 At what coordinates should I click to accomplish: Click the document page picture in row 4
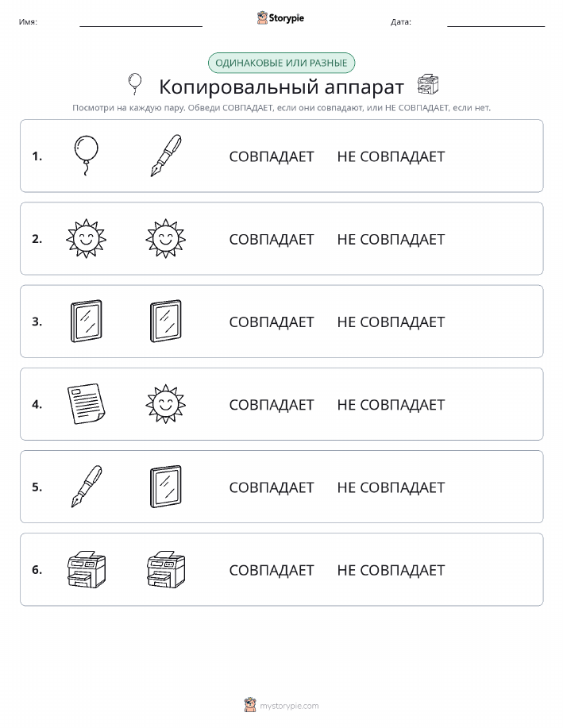(x=87, y=403)
